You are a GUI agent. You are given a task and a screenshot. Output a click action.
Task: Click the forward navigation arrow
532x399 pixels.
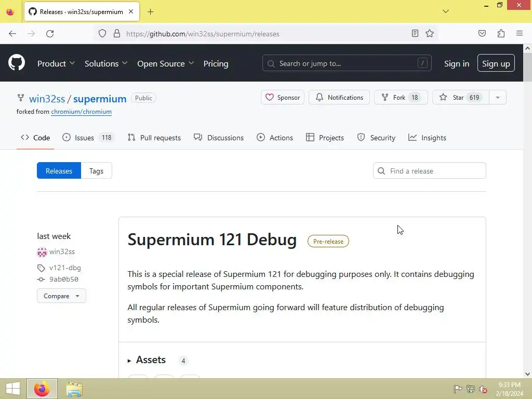[x=31, y=34]
